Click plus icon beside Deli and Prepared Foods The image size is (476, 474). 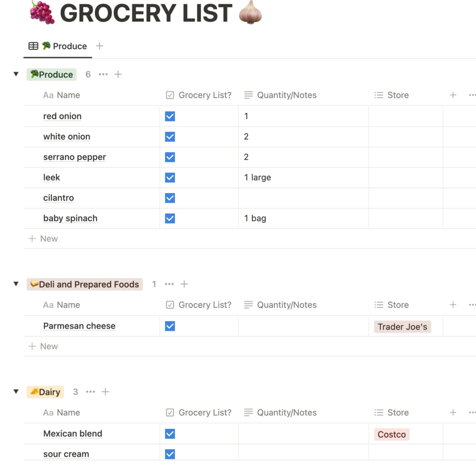(184, 284)
